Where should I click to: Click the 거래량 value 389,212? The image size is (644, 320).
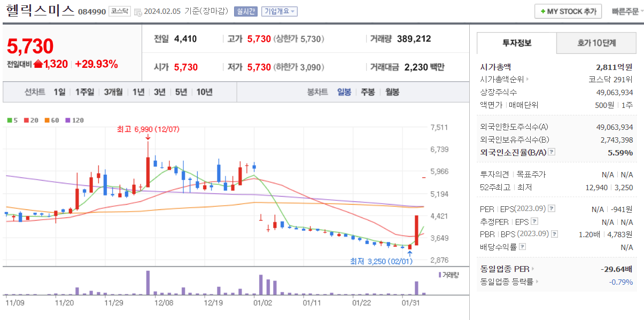414,38
